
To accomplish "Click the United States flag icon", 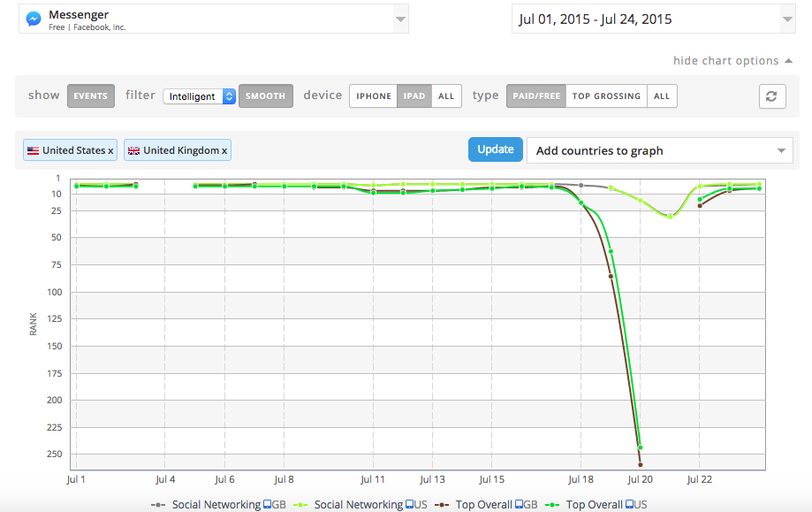I will click(x=33, y=151).
